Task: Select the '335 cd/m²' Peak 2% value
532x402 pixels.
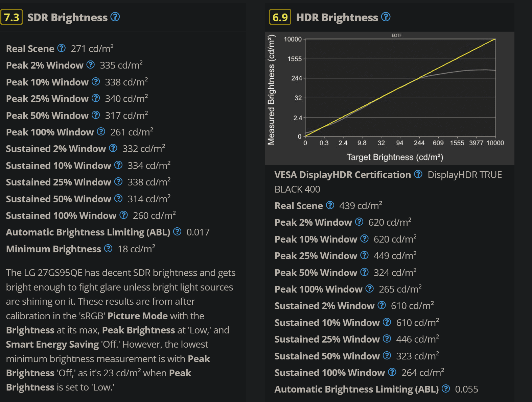Action: click(x=121, y=65)
